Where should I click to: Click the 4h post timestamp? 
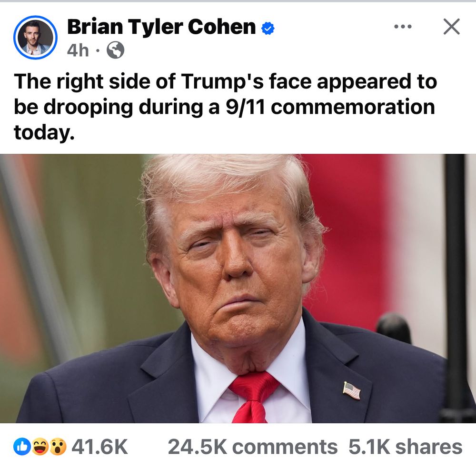tap(78, 50)
